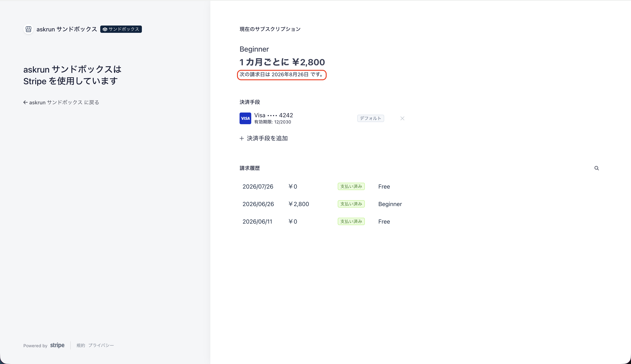Click the Free label in the 2026/06/11 row
This screenshot has width=631, height=364.
384,222
